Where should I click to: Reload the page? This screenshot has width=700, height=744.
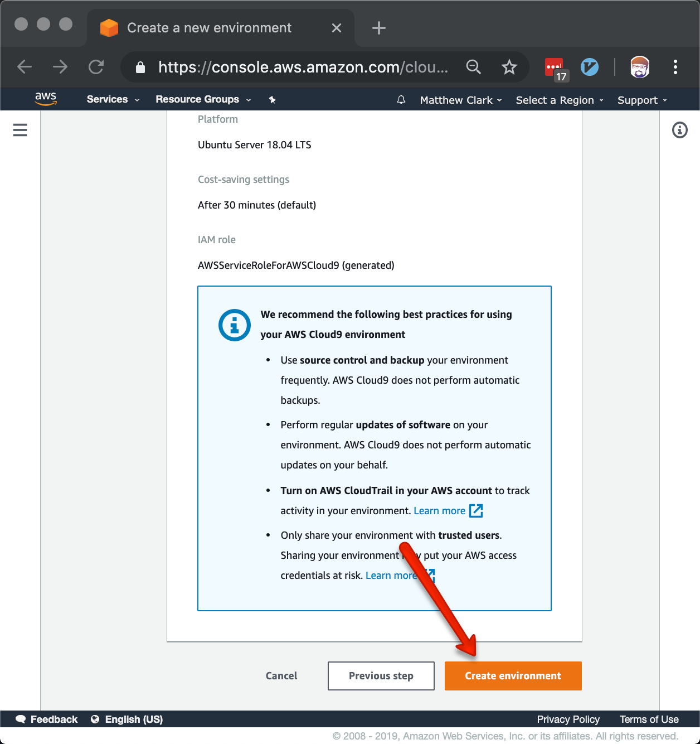[x=96, y=67]
